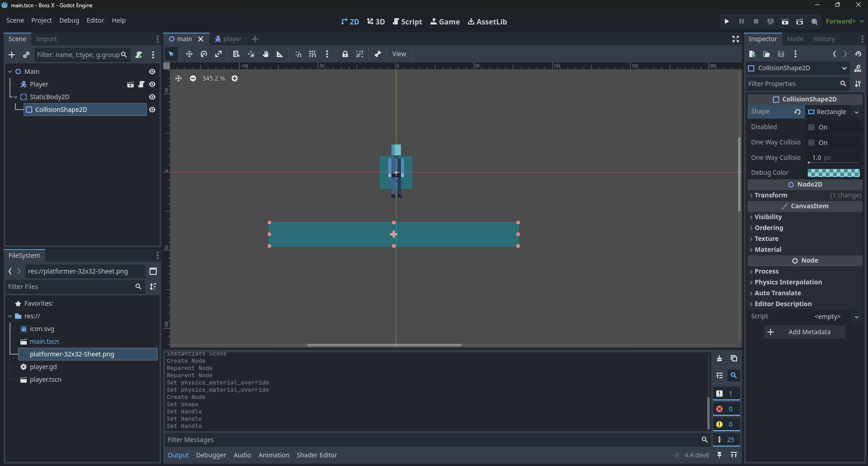Screen dimensions: 868x466
Task: Enable the One Way Collision checkbox
Action: point(811,143)
